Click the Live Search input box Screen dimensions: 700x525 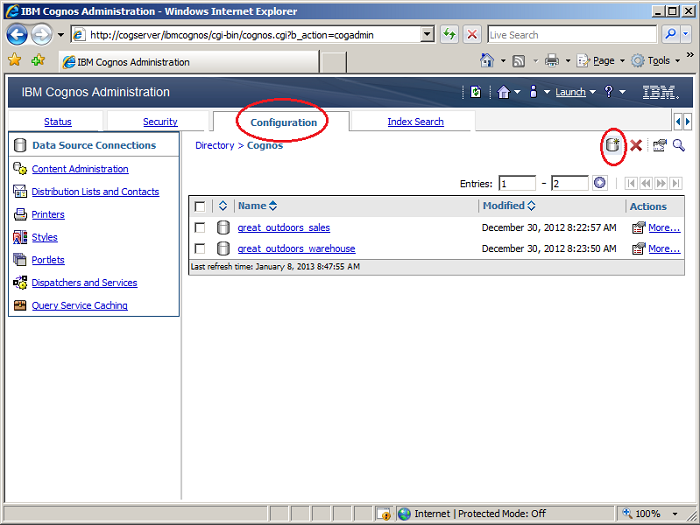572,35
